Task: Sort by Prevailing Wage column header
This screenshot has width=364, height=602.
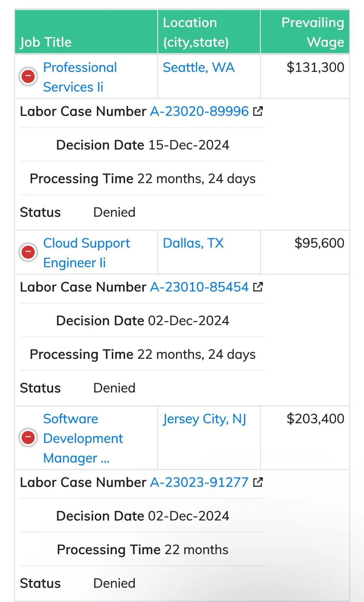Action: (312, 32)
